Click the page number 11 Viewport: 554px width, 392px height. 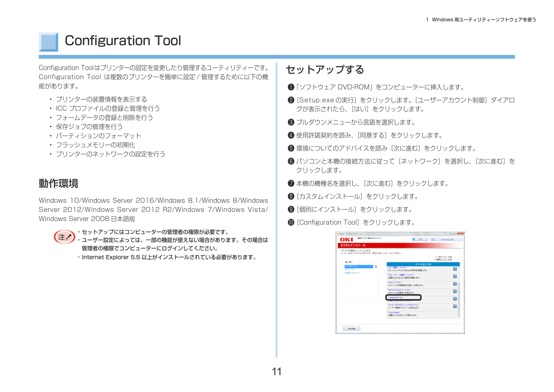tap(277, 372)
